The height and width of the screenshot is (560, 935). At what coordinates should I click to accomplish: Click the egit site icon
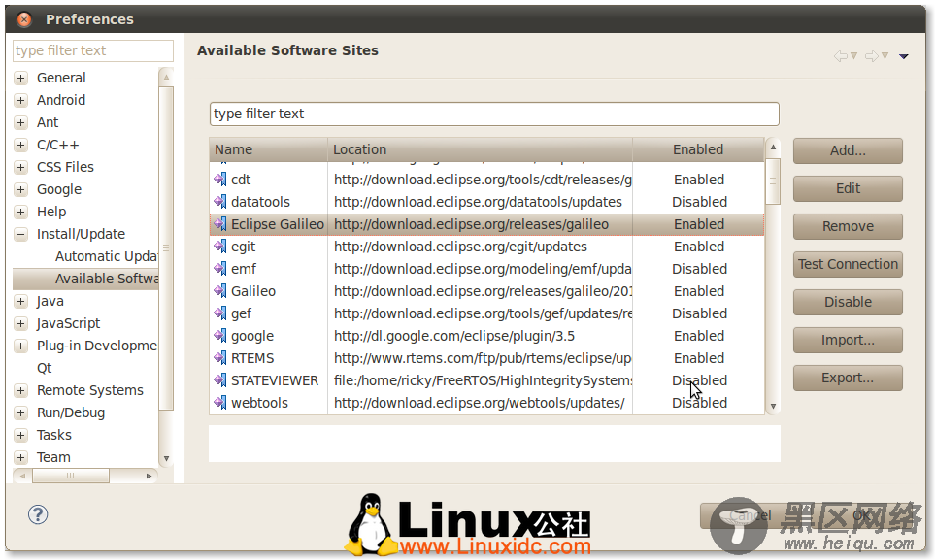(220, 247)
